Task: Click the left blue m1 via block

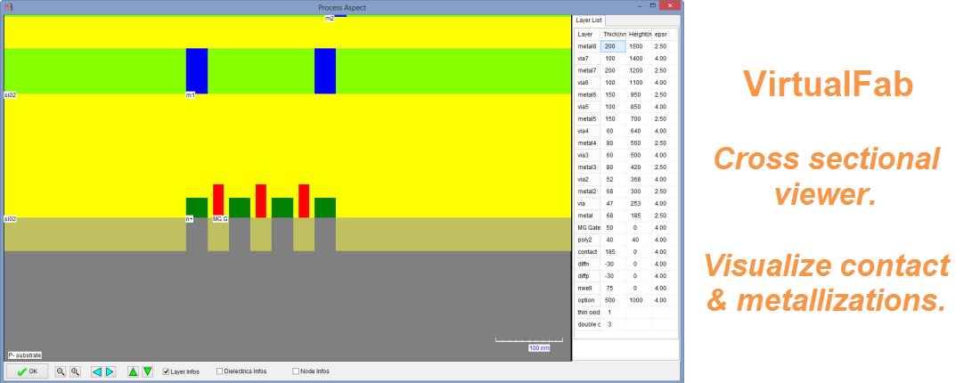Action: point(197,70)
